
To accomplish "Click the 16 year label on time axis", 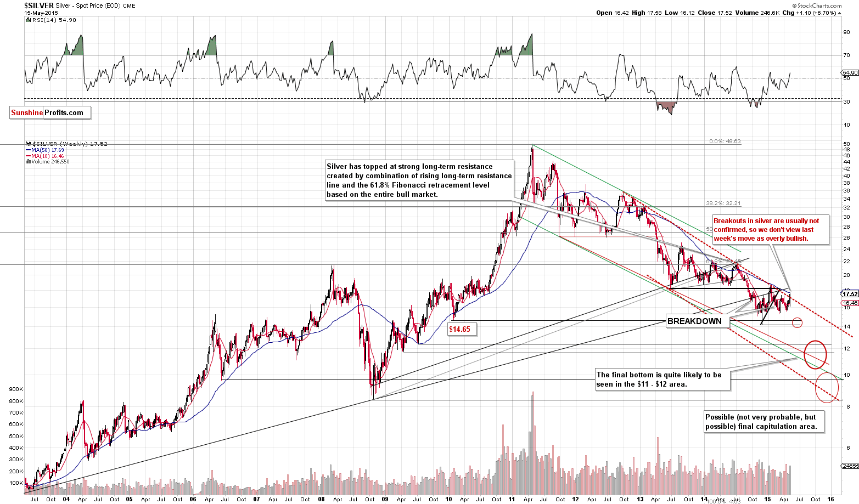I will click(831, 499).
